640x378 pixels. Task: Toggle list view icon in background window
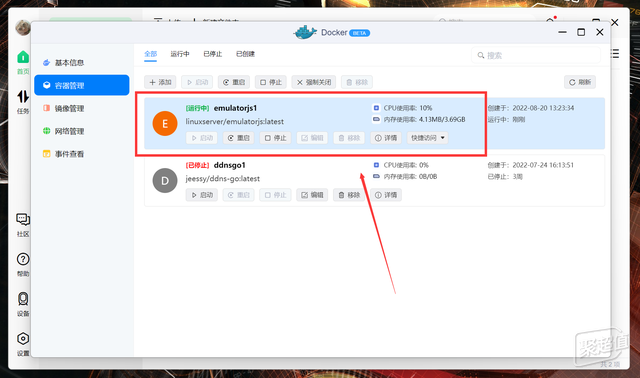pos(615,53)
